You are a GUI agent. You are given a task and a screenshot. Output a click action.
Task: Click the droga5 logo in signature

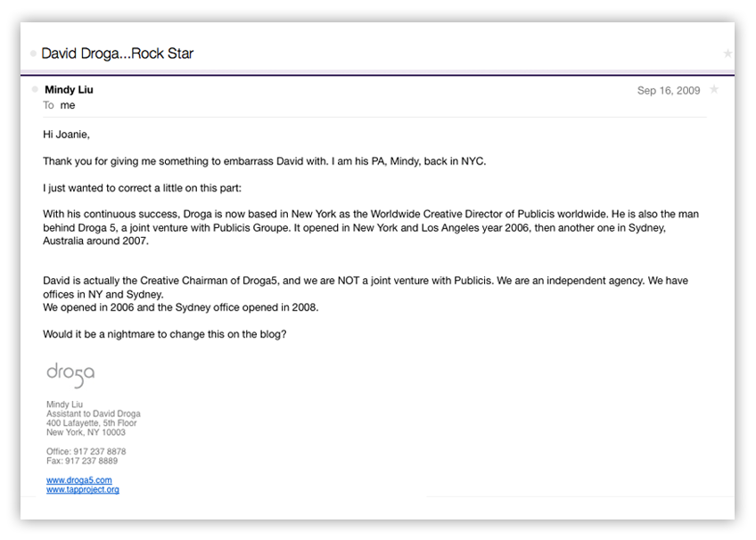pos(70,375)
